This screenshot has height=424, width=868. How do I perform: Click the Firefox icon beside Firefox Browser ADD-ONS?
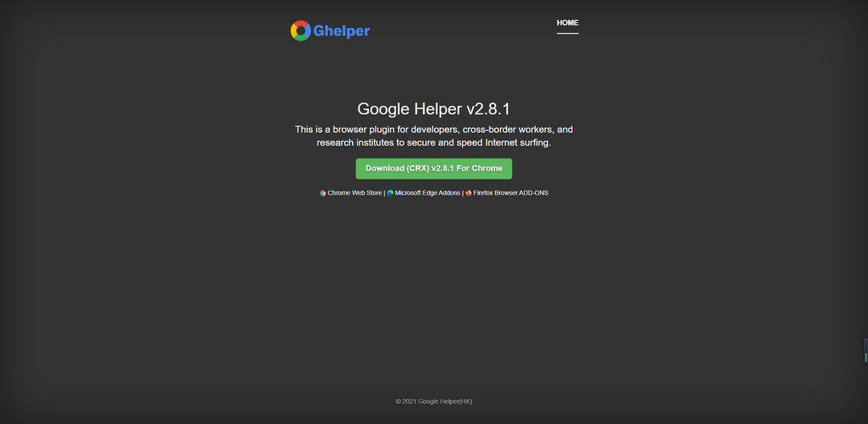(469, 193)
